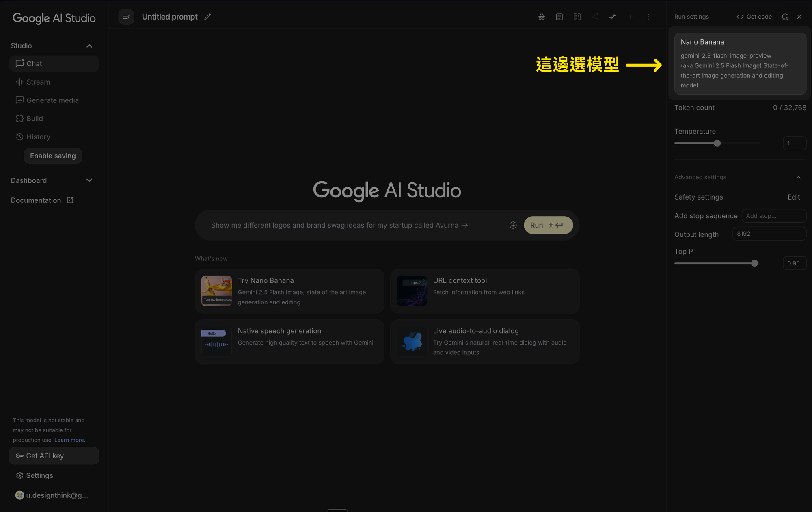The image size is (812, 512).
Task: Open Build in the sidebar
Action: click(x=54, y=119)
